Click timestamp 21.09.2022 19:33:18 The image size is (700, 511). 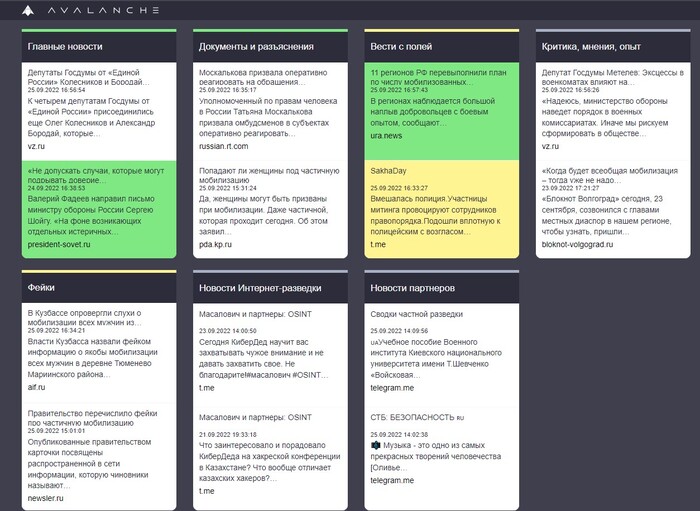228,434
